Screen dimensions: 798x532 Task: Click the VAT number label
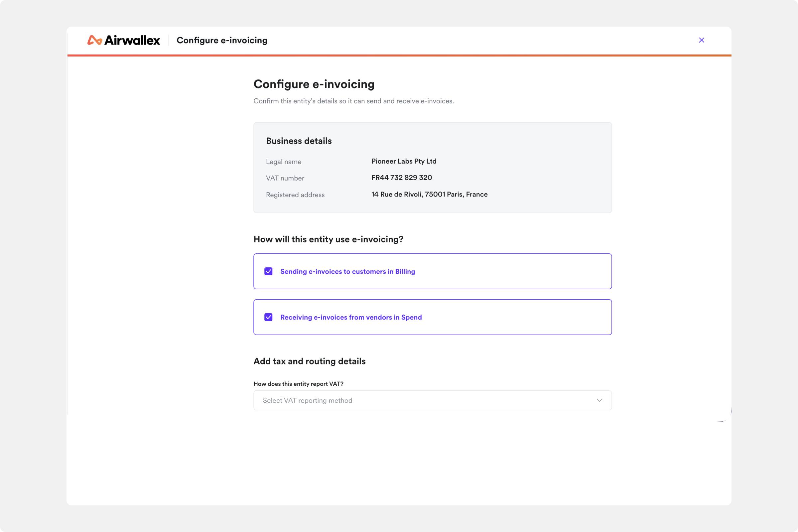click(285, 178)
